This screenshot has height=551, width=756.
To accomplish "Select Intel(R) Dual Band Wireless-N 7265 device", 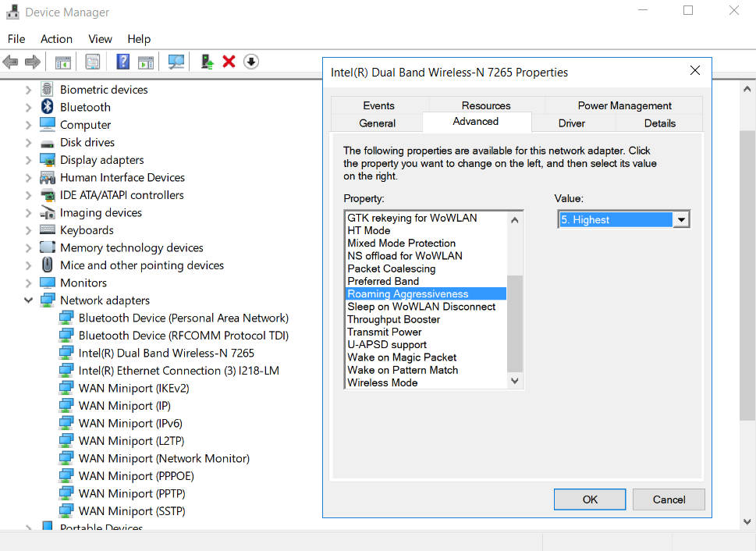I will point(166,354).
